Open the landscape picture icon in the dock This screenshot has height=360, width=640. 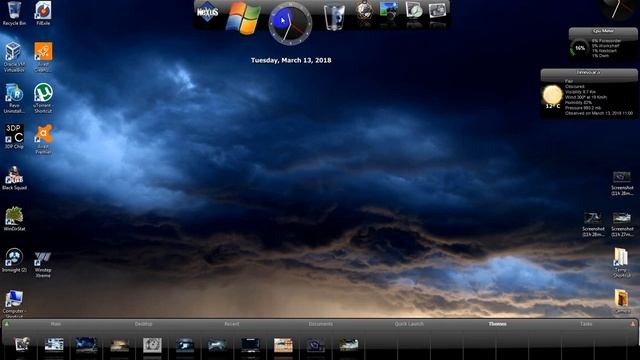tap(388, 10)
